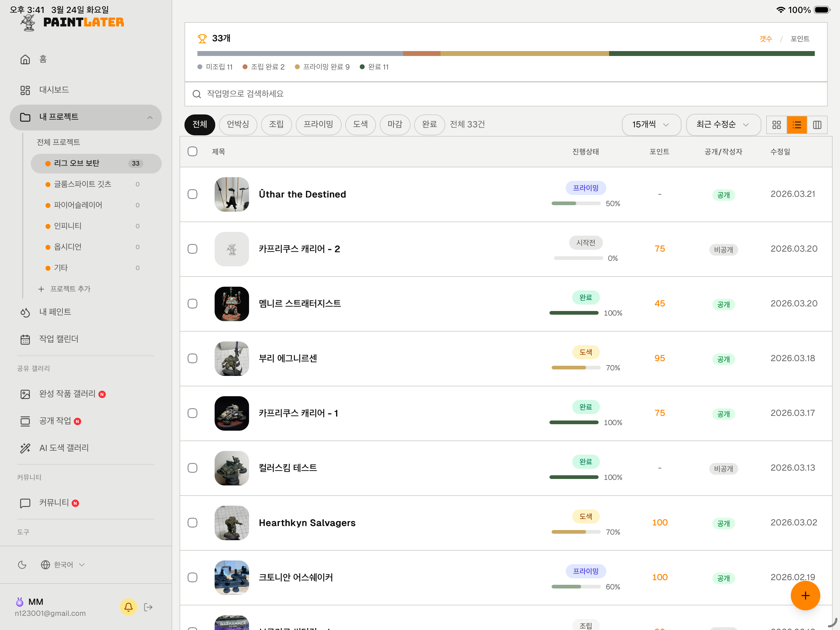Select the 완료 filter tab
840x630 pixels.
pos(429,124)
